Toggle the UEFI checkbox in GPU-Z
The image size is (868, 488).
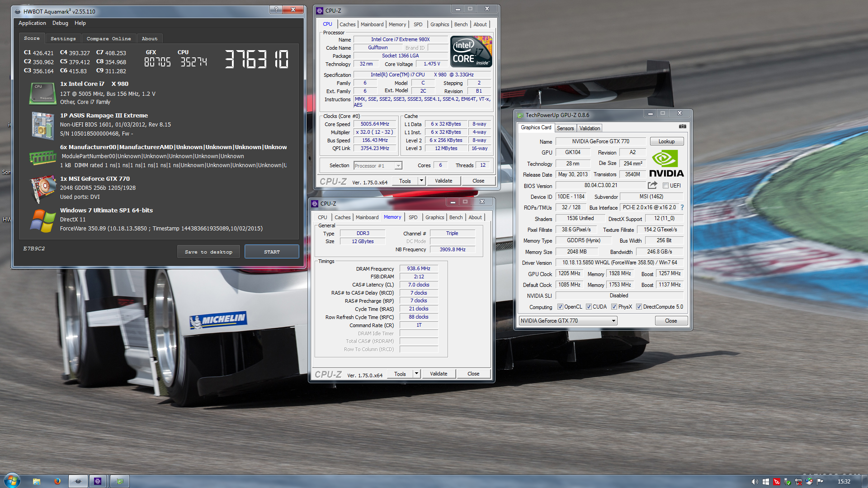[x=665, y=186]
